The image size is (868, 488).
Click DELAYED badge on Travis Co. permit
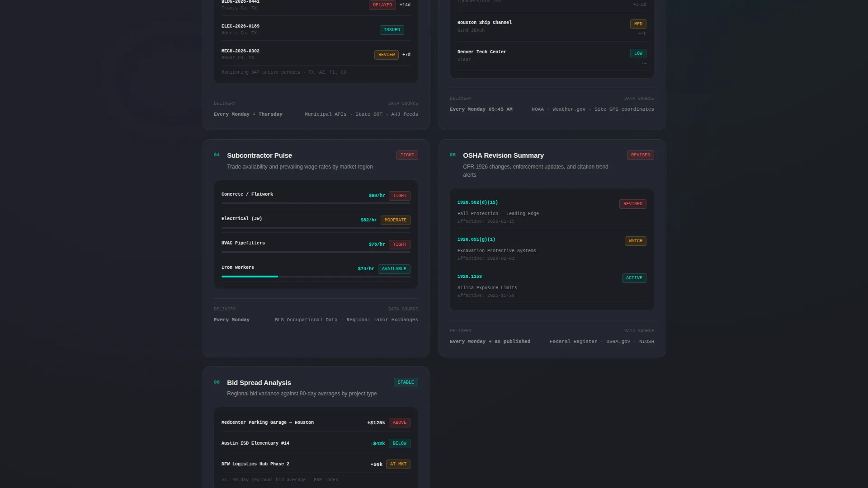pos(382,5)
